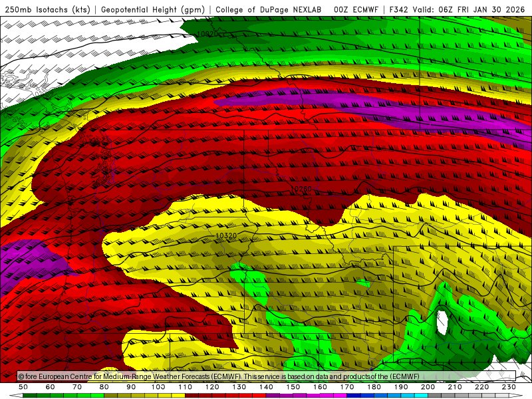Click the 160 kt legend label
Screen dimensions: 532x399
[x=321, y=387]
